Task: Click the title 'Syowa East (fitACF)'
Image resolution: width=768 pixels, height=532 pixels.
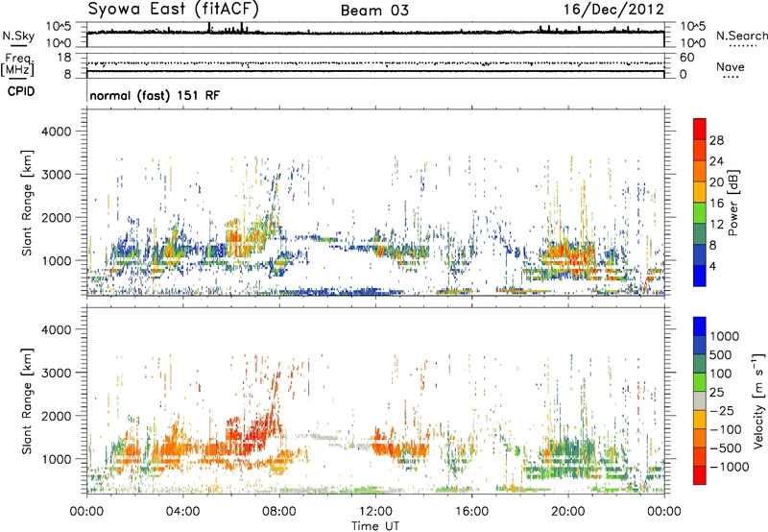Action: pyautogui.click(x=174, y=10)
